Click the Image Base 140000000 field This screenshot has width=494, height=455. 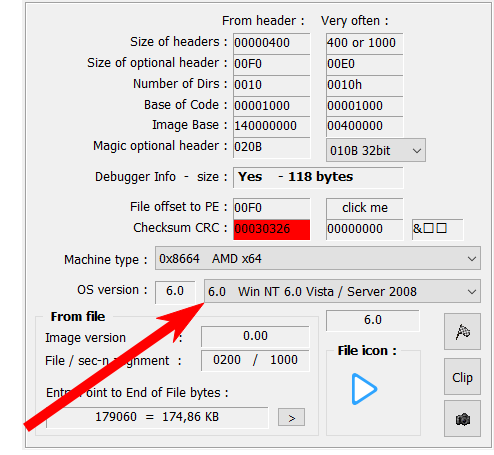(272, 126)
